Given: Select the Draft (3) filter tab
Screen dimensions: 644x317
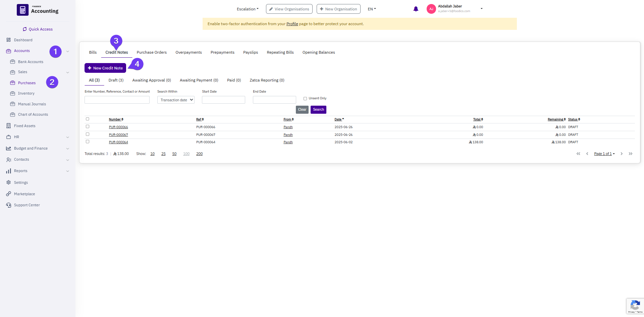Looking at the screenshot, I should 116,80.
